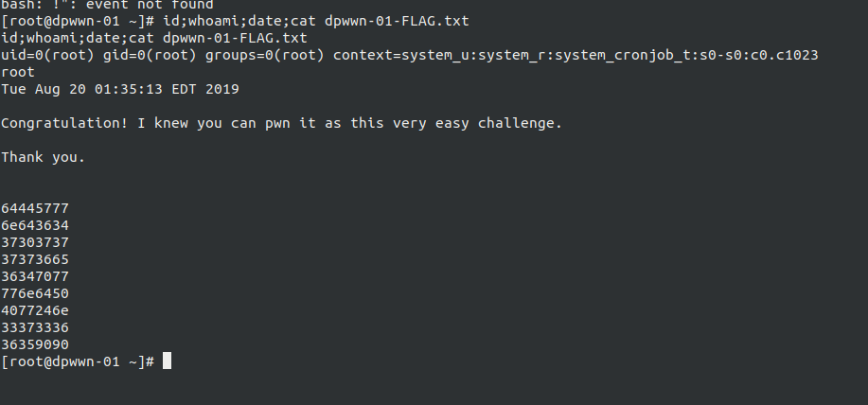Click the last prompt '[root@dpwwn-01 ~]#'

click(78, 361)
